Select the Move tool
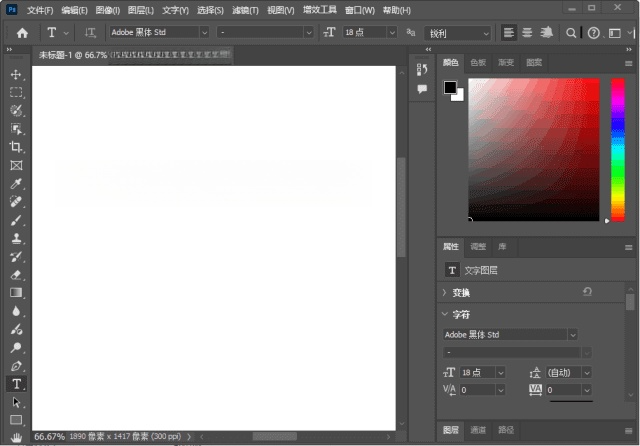The image size is (640, 446). (x=16, y=75)
